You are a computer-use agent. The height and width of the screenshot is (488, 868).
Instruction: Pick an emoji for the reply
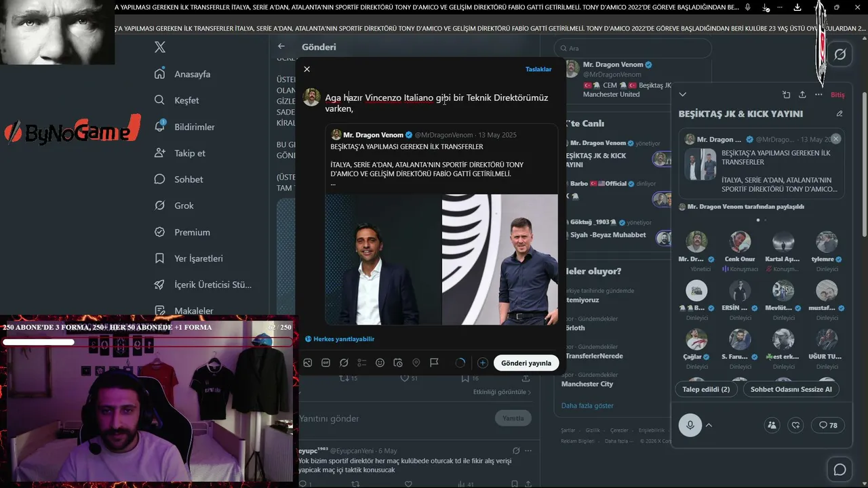coord(380,363)
